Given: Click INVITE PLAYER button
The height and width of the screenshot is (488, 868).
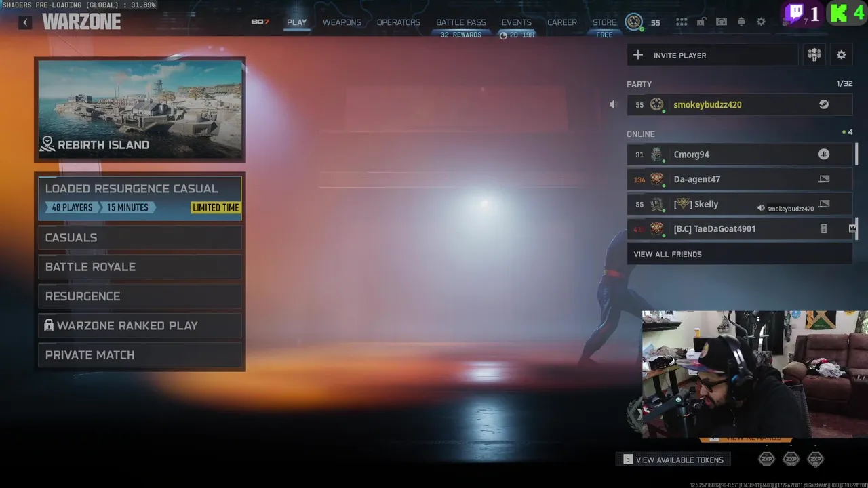Looking at the screenshot, I should 712,55.
